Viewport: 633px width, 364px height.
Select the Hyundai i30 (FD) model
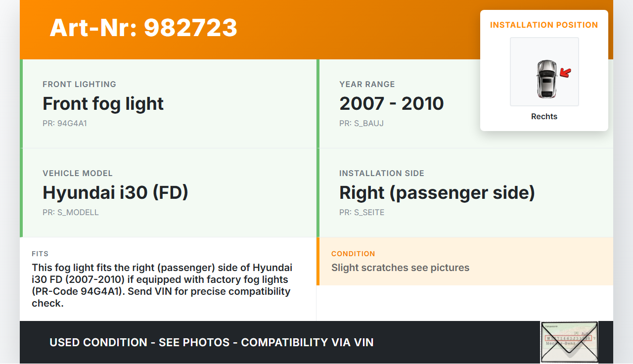click(115, 192)
